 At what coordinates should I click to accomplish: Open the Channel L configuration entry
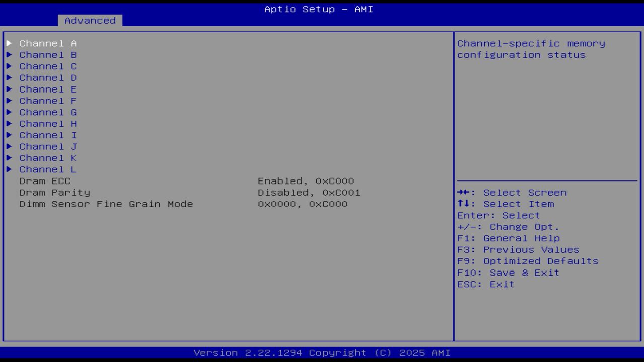click(48, 169)
